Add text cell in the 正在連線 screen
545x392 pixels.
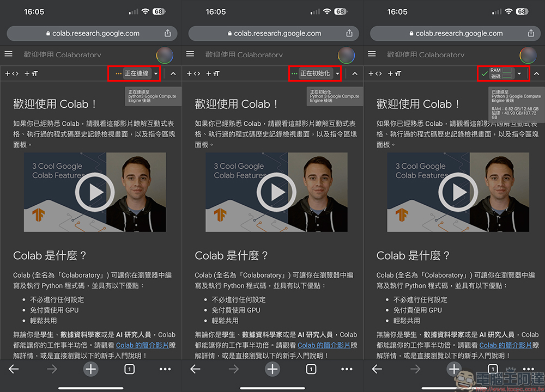pyautogui.click(x=31, y=73)
